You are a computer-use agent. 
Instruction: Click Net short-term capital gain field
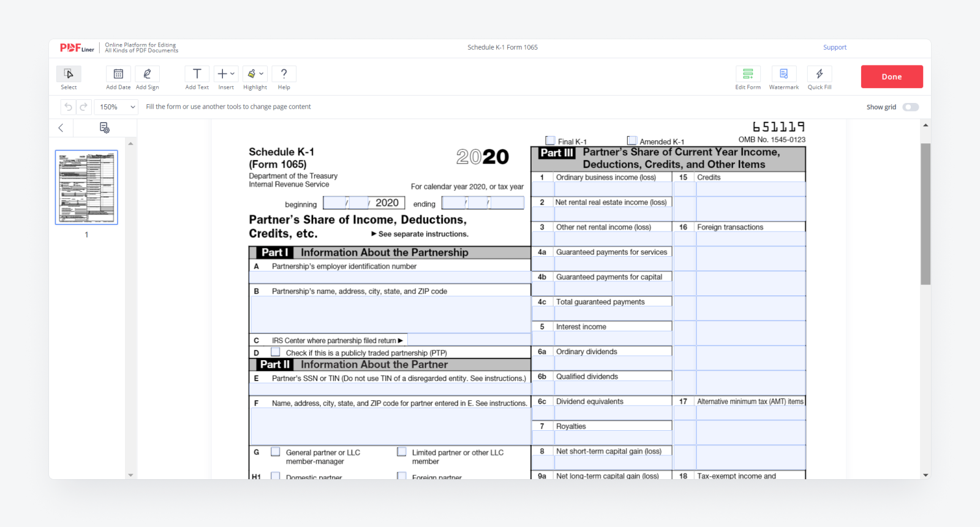613,463
